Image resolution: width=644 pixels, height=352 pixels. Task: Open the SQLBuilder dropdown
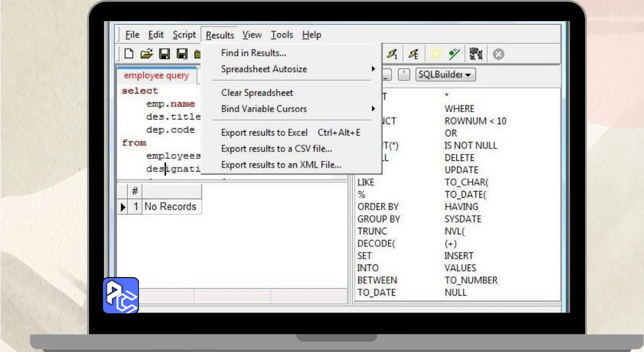click(445, 74)
